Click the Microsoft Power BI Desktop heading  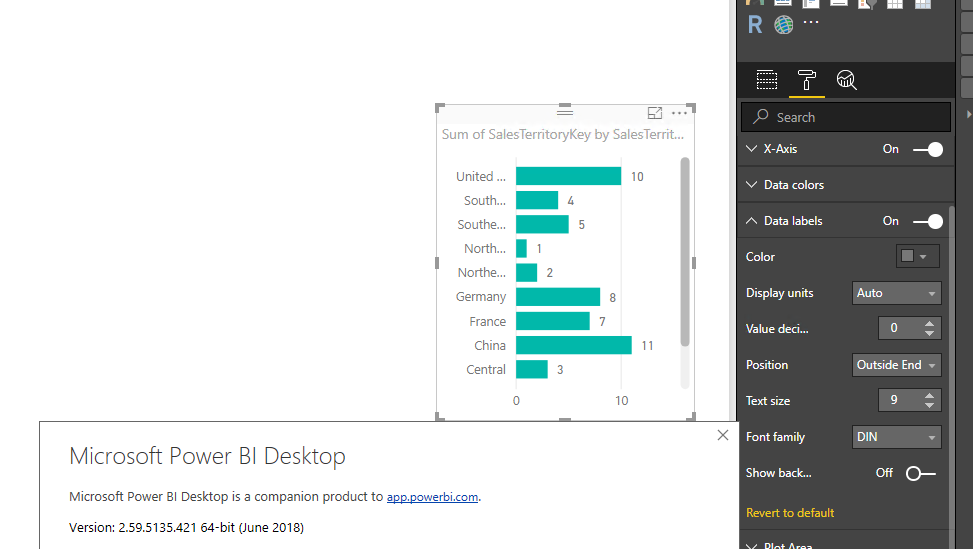(x=207, y=456)
